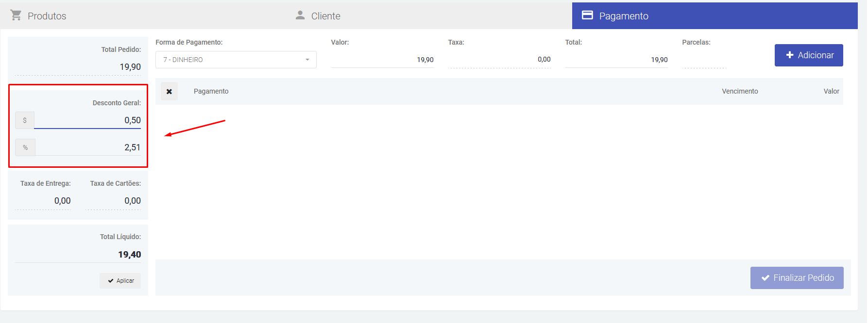Switch to the Cliente tab
The width and height of the screenshot is (868, 323).
tap(325, 16)
